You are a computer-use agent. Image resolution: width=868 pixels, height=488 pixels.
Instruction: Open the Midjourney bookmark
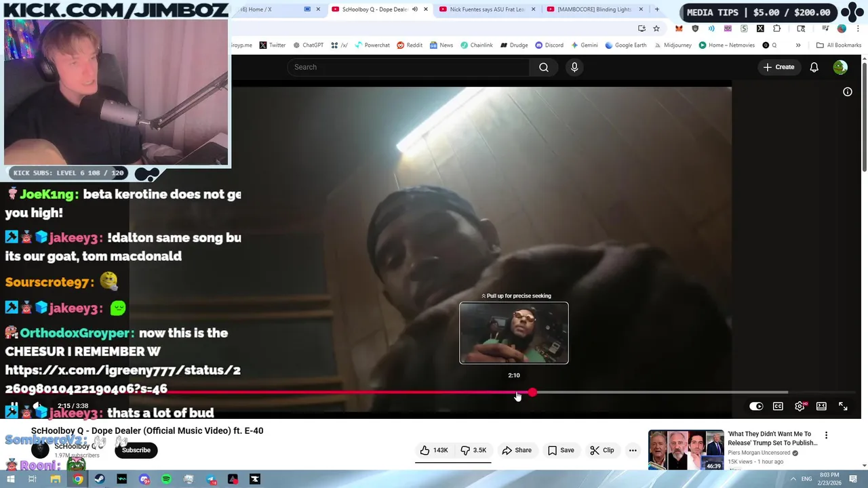[672, 45]
